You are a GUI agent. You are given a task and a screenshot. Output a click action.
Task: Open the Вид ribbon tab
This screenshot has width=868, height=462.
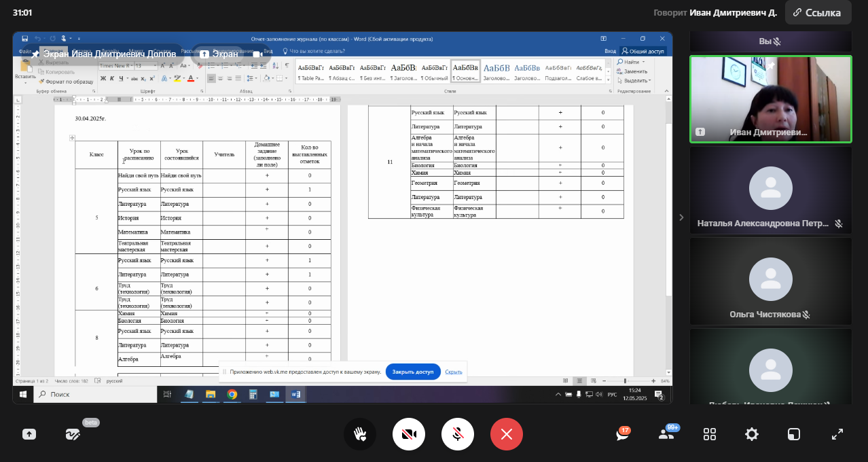268,51
